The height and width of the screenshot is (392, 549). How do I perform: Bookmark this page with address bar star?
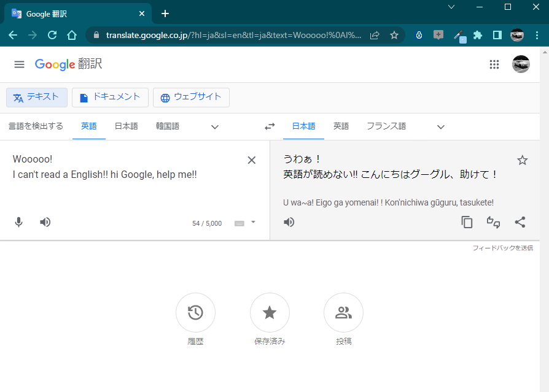coord(394,35)
